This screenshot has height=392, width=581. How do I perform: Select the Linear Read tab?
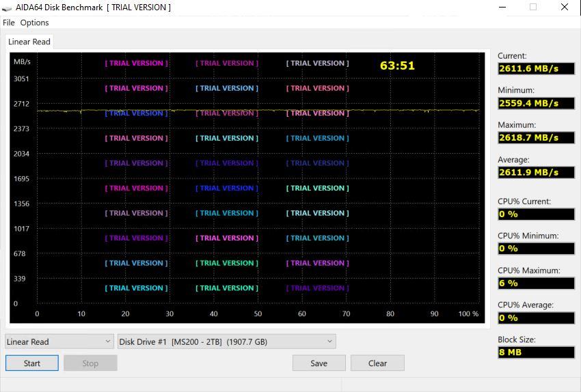pyautogui.click(x=29, y=42)
